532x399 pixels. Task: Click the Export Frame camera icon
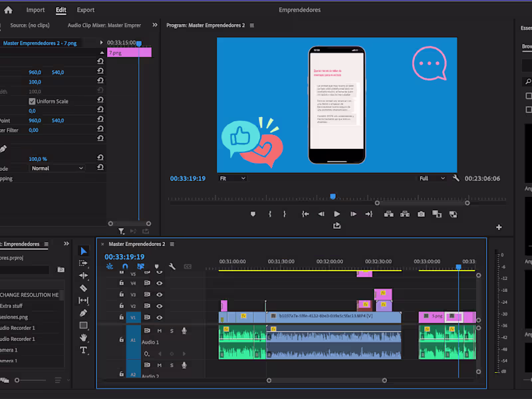point(420,213)
